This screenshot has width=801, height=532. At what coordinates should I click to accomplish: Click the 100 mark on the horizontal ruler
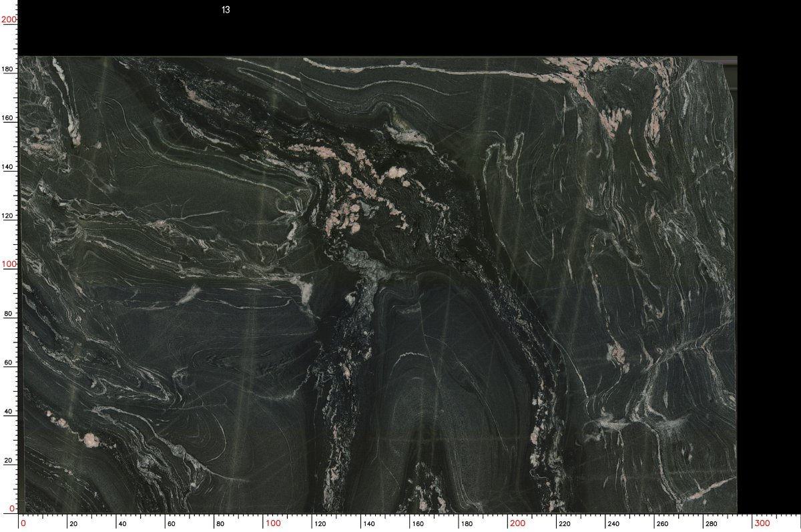pyautogui.click(x=272, y=523)
